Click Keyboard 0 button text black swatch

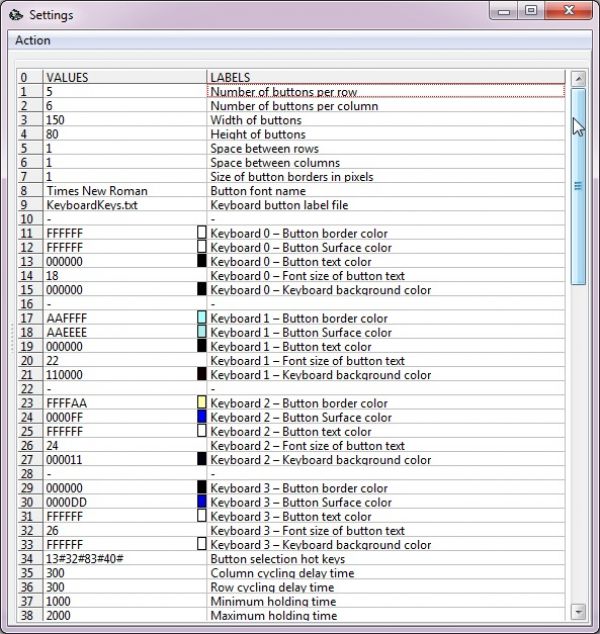pos(202,261)
